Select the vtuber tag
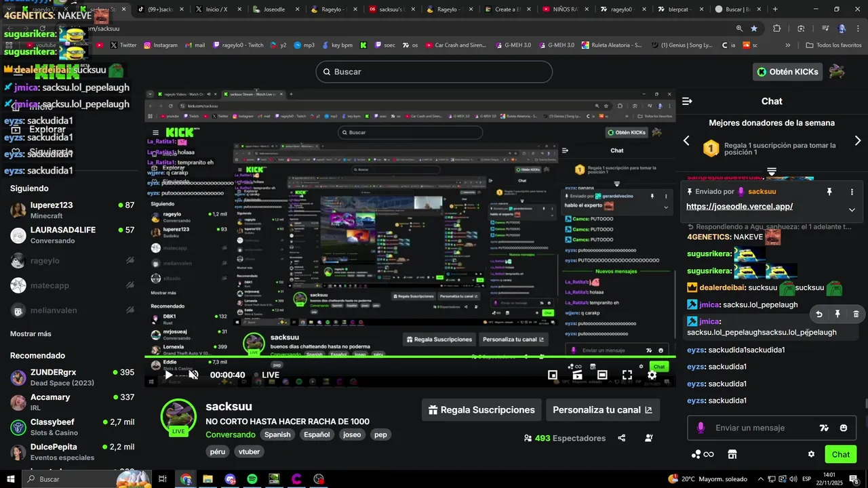The image size is (868, 488). coord(249,451)
